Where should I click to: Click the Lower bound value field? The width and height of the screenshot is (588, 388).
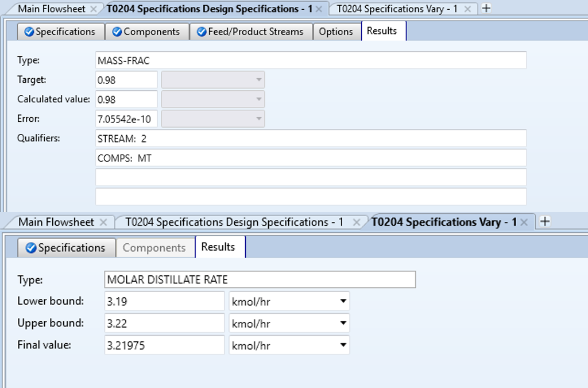[164, 301]
